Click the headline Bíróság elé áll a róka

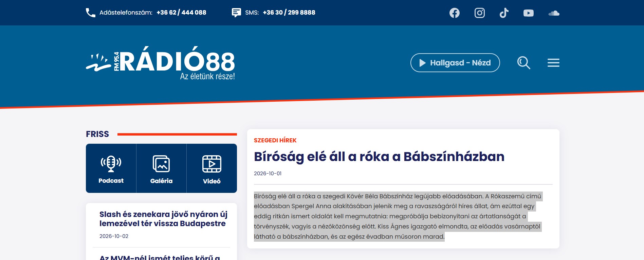click(x=379, y=157)
